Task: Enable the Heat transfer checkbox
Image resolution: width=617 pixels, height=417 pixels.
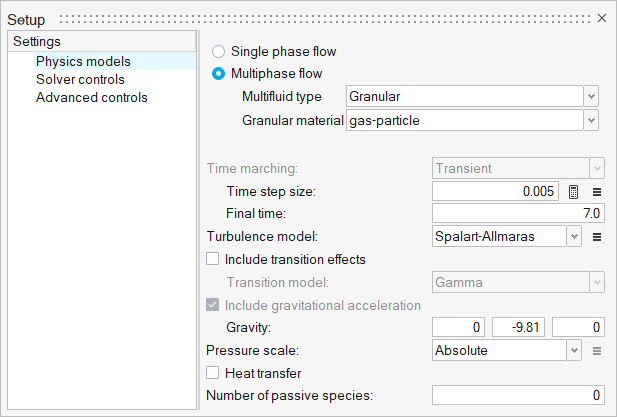Action: pyautogui.click(x=213, y=373)
